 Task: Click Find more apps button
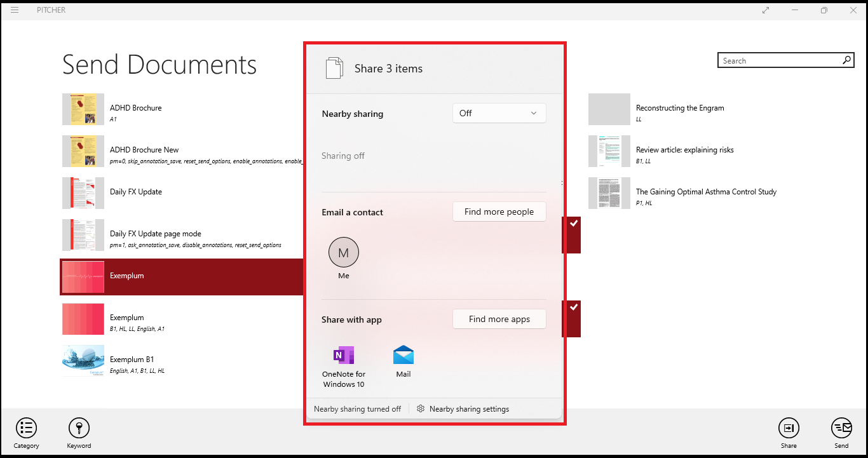click(499, 319)
